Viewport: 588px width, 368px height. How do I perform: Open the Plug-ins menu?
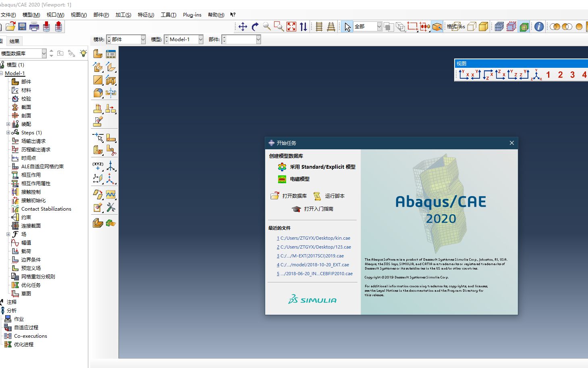coord(192,15)
